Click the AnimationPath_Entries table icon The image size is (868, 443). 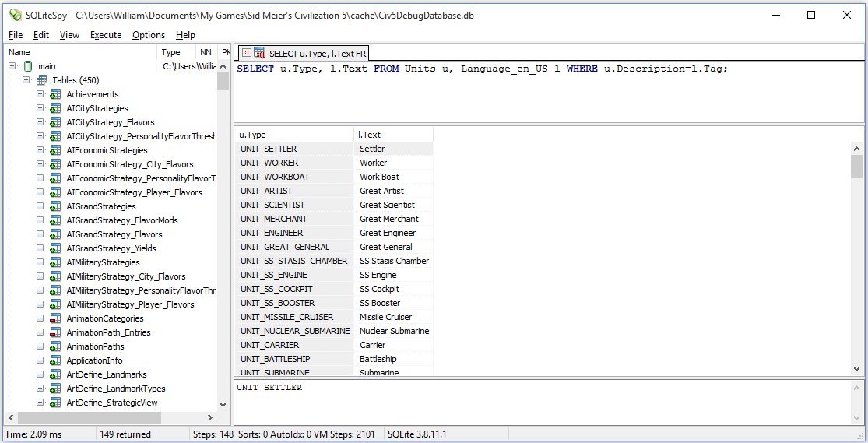click(55, 332)
